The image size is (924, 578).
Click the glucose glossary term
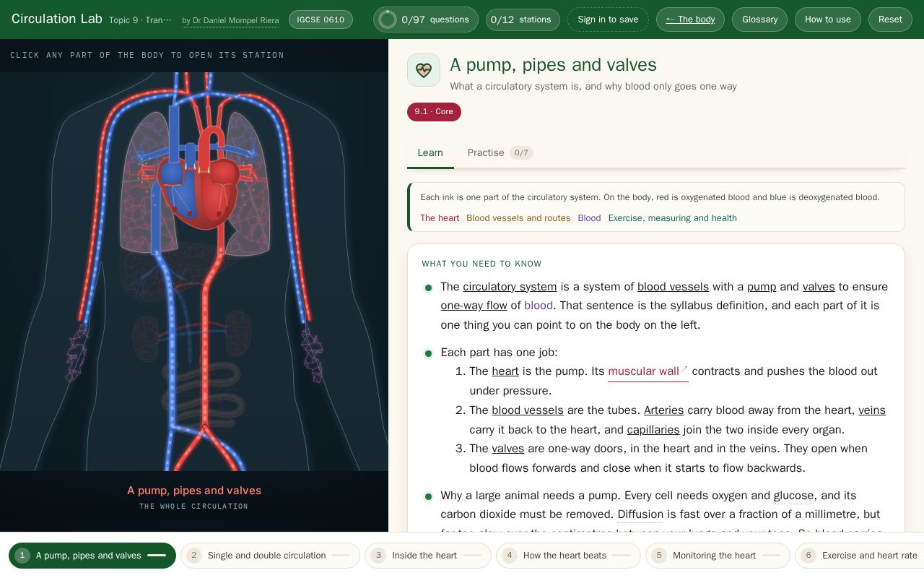click(x=793, y=496)
